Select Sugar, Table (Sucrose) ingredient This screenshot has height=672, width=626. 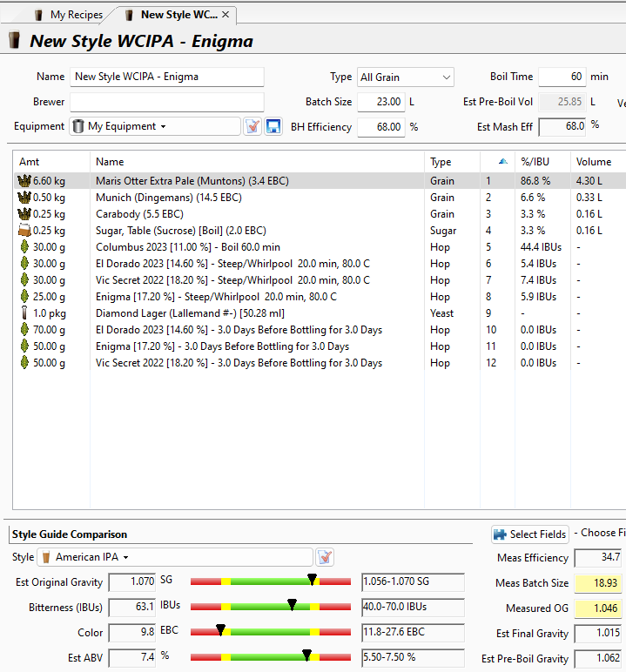pyautogui.click(x=181, y=231)
